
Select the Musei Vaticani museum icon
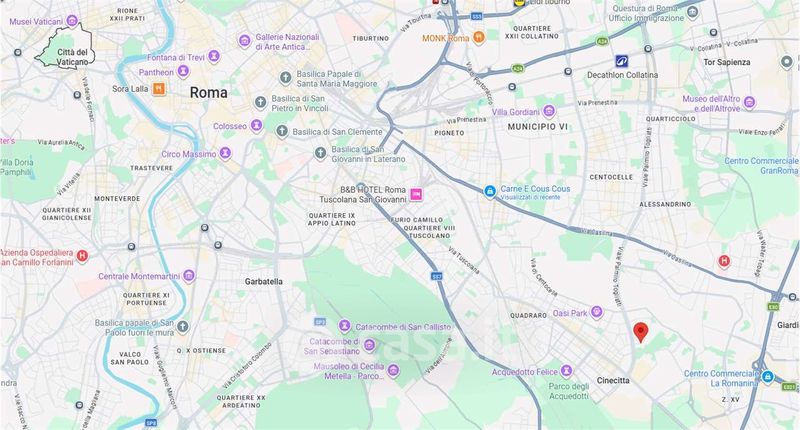(72, 21)
